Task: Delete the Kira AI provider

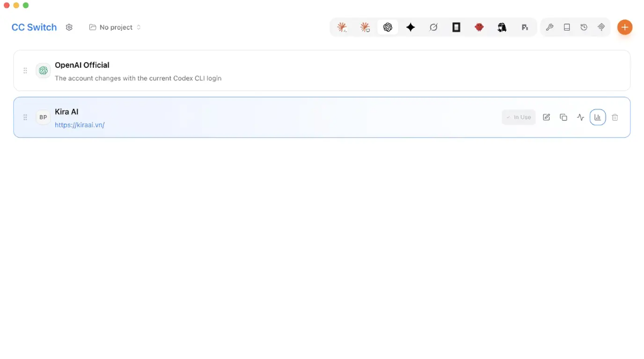Action: click(x=615, y=118)
